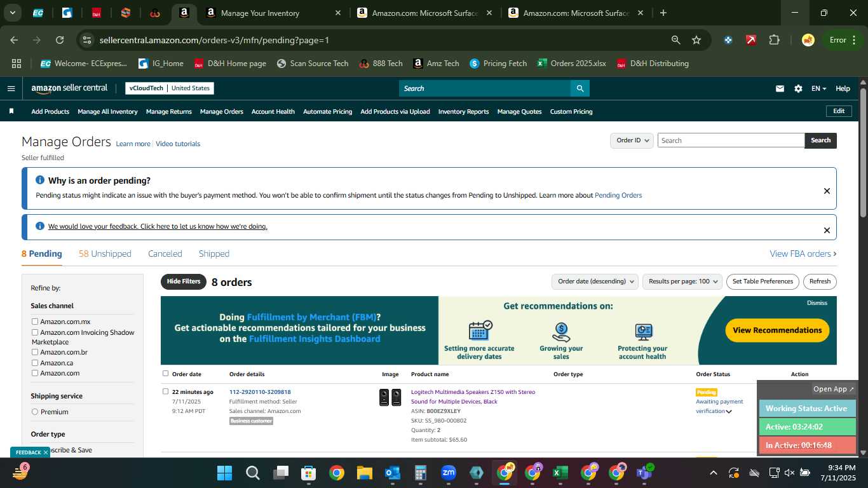868x488 pixels.
Task: Open the Windows Start menu
Action: pyautogui.click(x=224, y=473)
